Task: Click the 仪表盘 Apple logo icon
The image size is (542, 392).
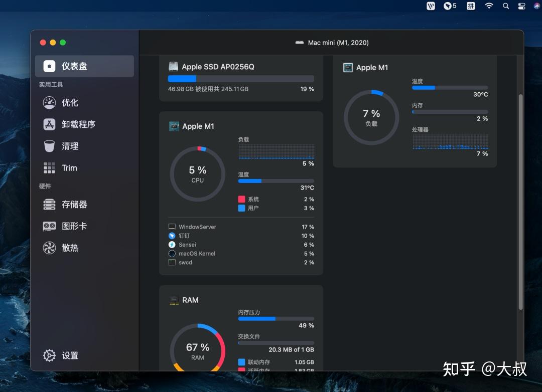Action: 49,66
